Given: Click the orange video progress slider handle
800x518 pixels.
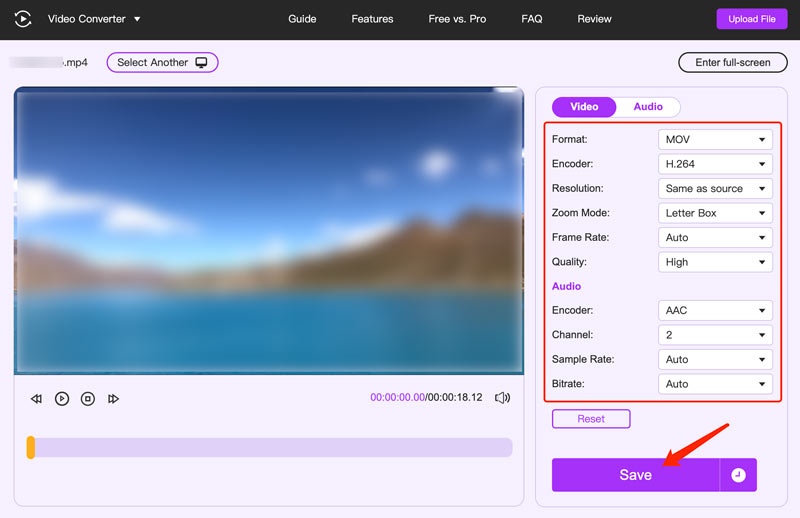Looking at the screenshot, I should coord(31,447).
